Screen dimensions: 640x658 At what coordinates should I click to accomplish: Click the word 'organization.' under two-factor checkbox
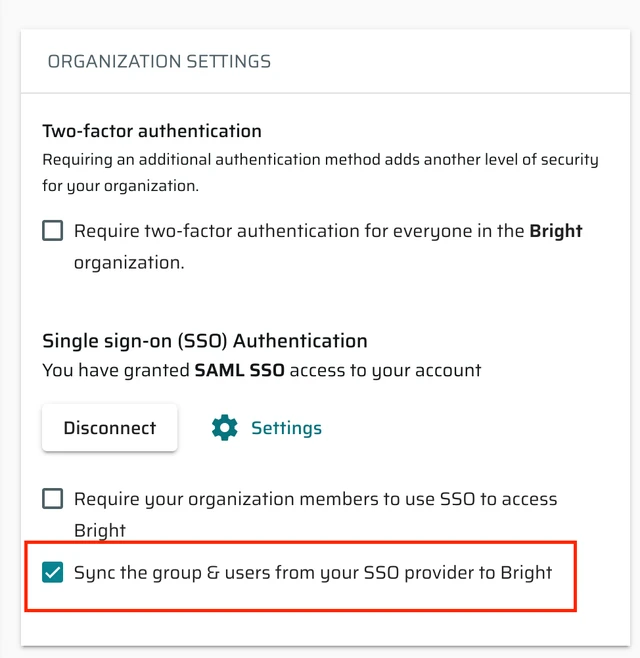(129, 263)
